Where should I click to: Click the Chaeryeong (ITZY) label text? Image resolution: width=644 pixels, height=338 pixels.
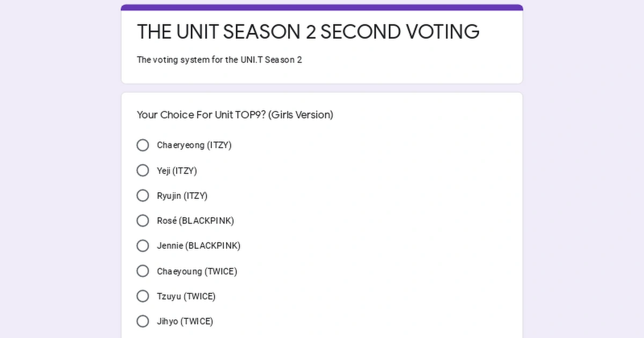(194, 145)
